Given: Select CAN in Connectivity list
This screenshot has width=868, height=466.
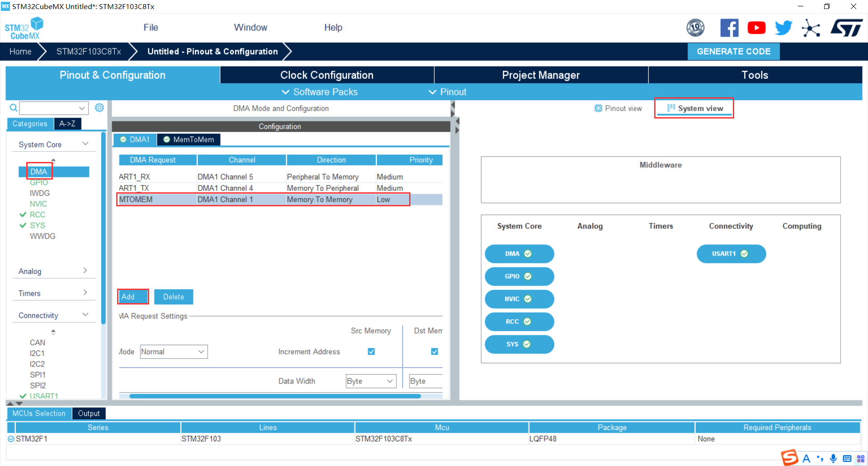Looking at the screenshot, I should pyautogui.click(x=37, y=342).
